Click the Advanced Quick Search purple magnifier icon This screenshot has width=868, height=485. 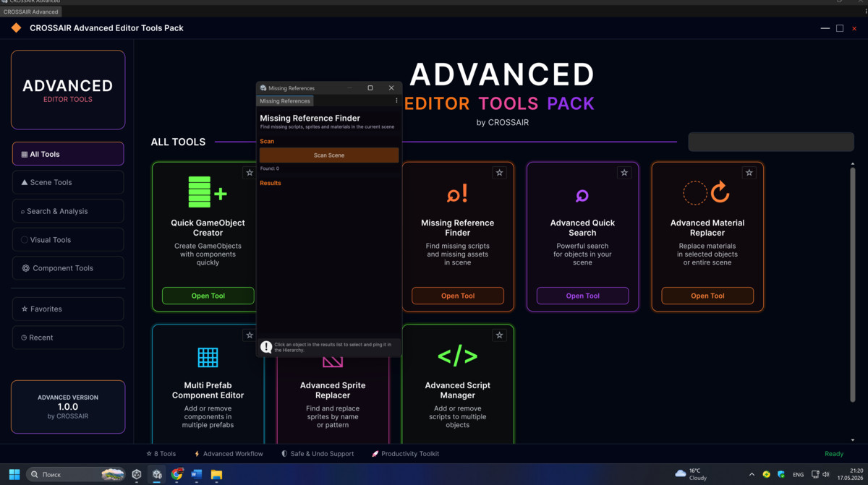coord(582,195)
